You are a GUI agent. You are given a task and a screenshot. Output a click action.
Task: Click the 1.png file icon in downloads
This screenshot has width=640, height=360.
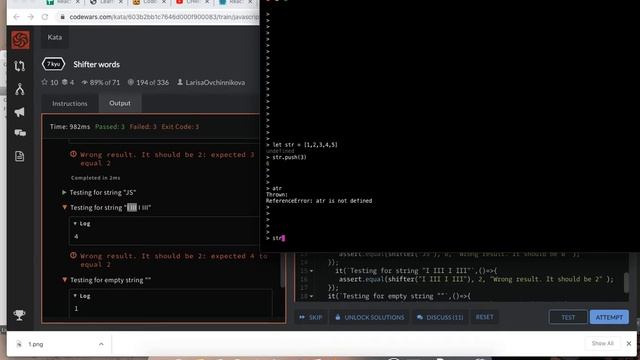[x=19, y=344]
